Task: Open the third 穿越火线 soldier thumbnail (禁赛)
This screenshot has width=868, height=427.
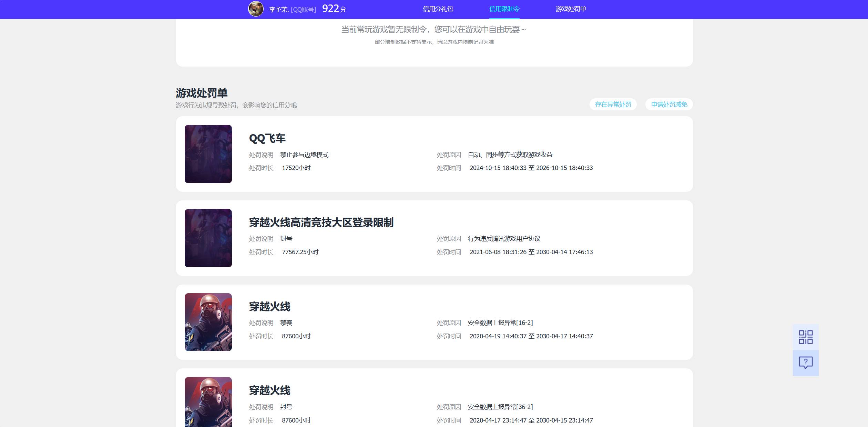Action: coord(208,322)
